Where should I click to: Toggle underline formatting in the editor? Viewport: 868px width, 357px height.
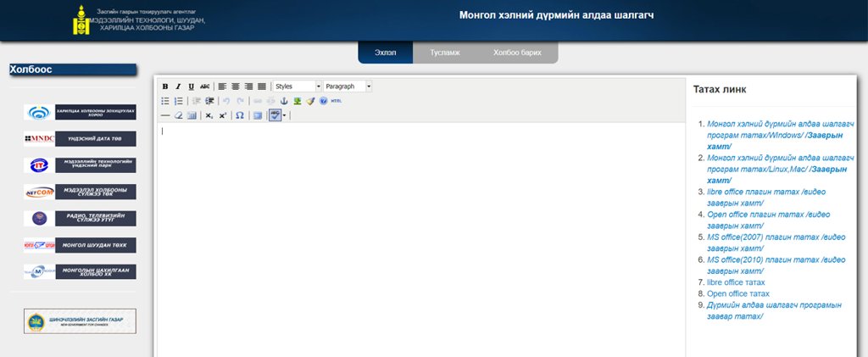191,86
